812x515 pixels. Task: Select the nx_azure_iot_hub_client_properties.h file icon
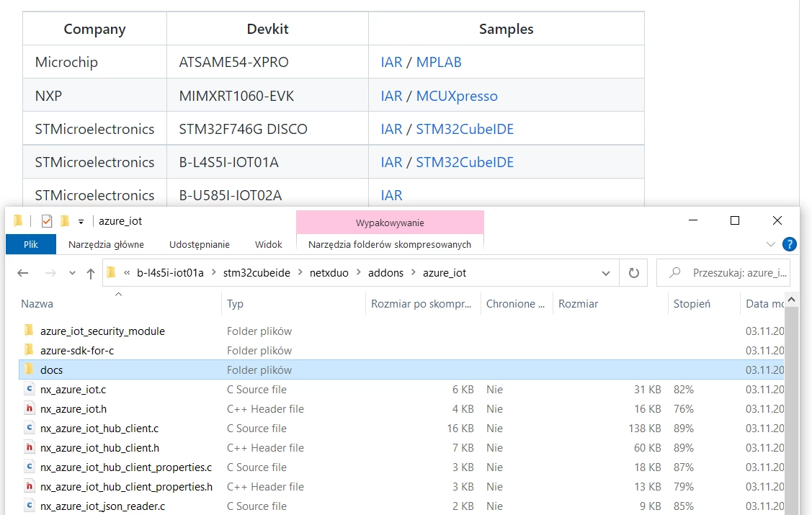click(30, 486)
